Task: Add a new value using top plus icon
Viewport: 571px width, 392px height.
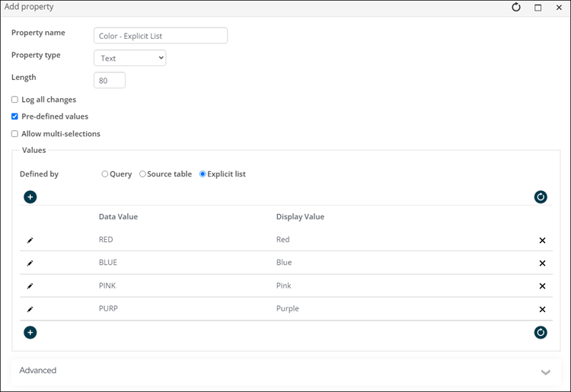Action: pos(30,197)
